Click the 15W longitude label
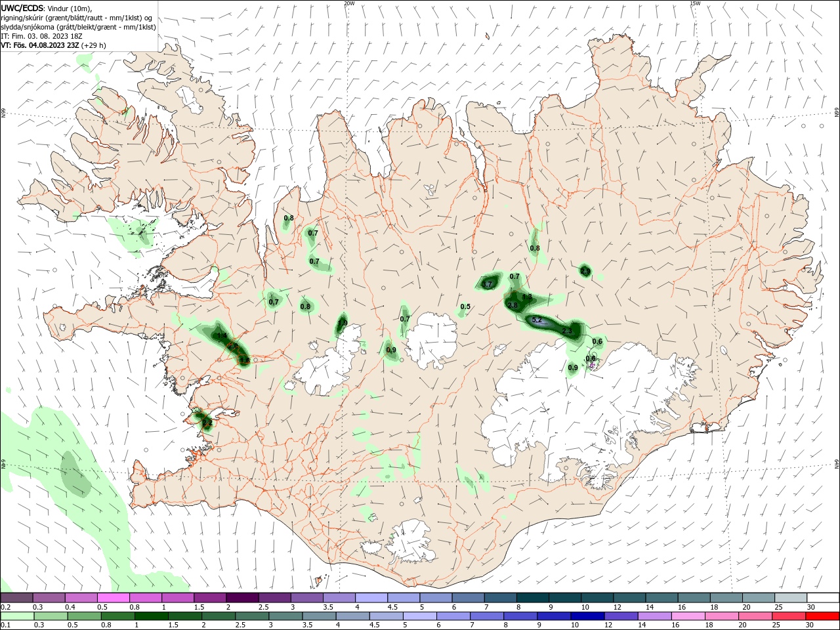The width and height of the screenshot is (840, 630). tap(695, 3)
